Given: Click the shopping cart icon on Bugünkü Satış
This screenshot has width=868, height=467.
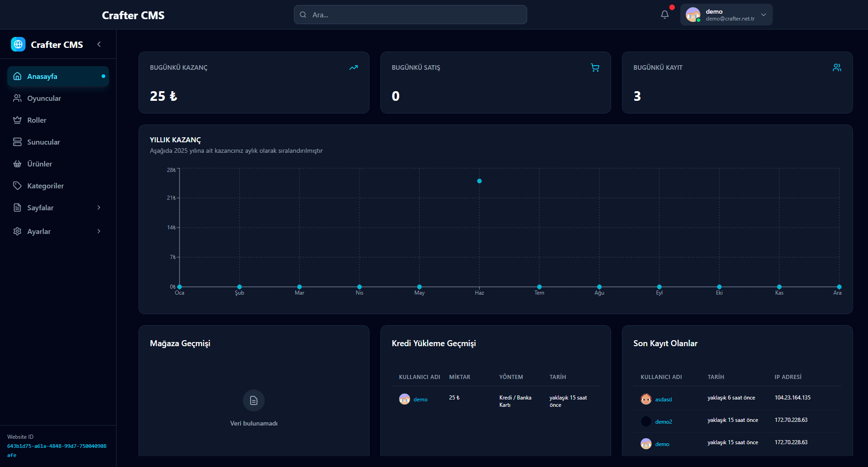Looking at the screenshot, I should 595,67.
